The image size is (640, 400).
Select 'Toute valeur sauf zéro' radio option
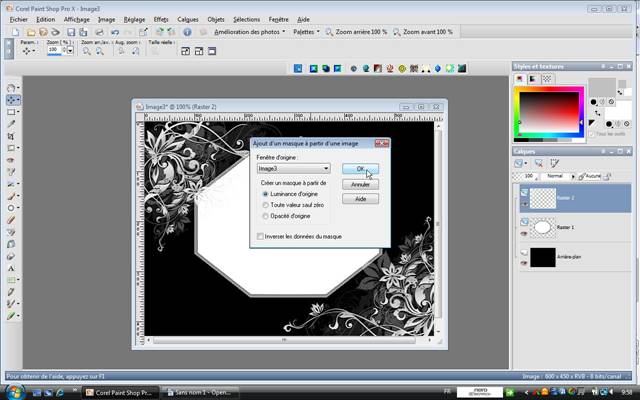(x=265, y=204)
